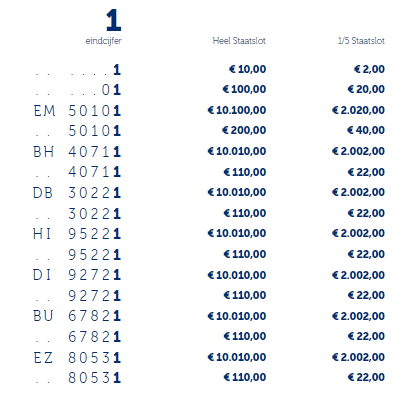Click the large eindcijfer 1 heading
The height and width of the screenshot is (395, 408).
[113, 20]
